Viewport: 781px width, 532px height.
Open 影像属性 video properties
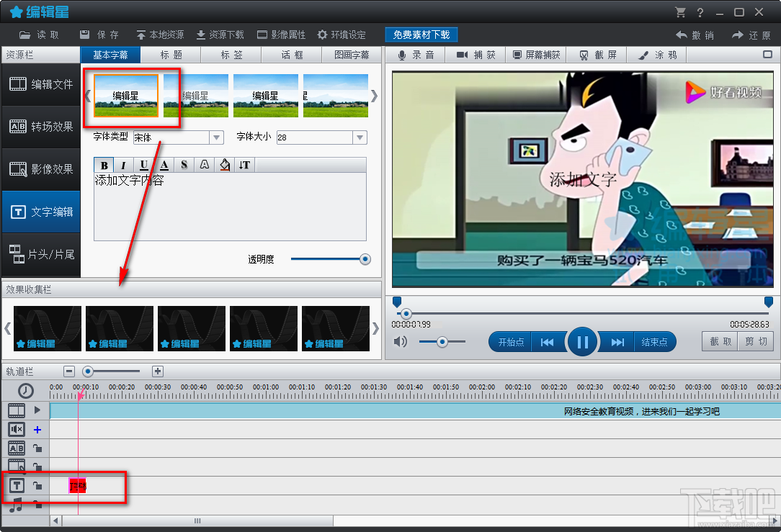pyautogui.click(x=282, y=35)
